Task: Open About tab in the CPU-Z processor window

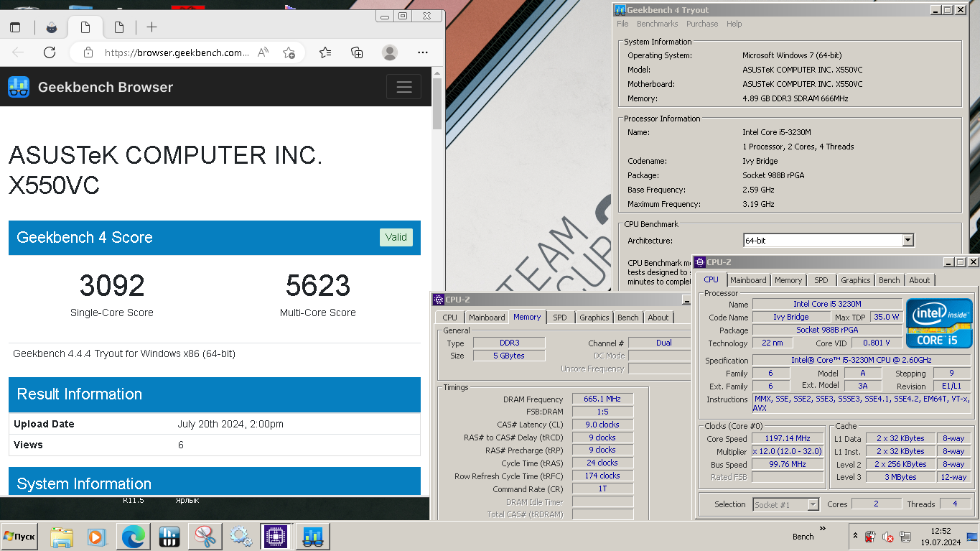Action: (920, 280)
